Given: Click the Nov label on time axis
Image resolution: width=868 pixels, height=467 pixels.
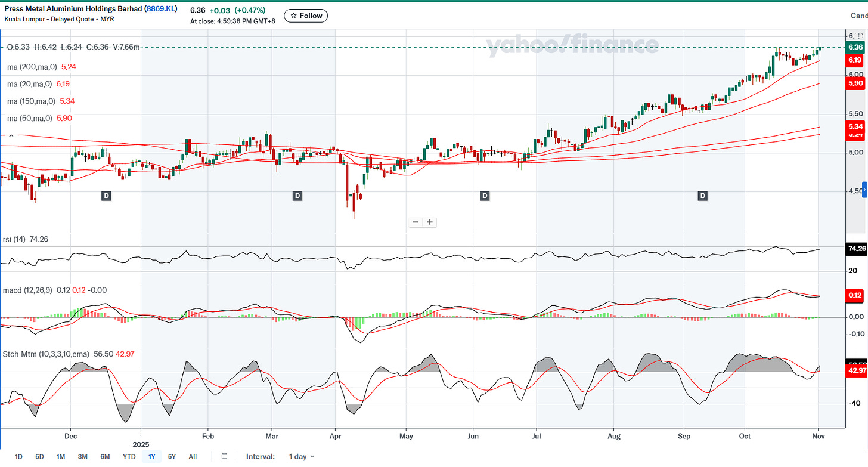Looking at the screenshot, I should click(x=819, y=436).
